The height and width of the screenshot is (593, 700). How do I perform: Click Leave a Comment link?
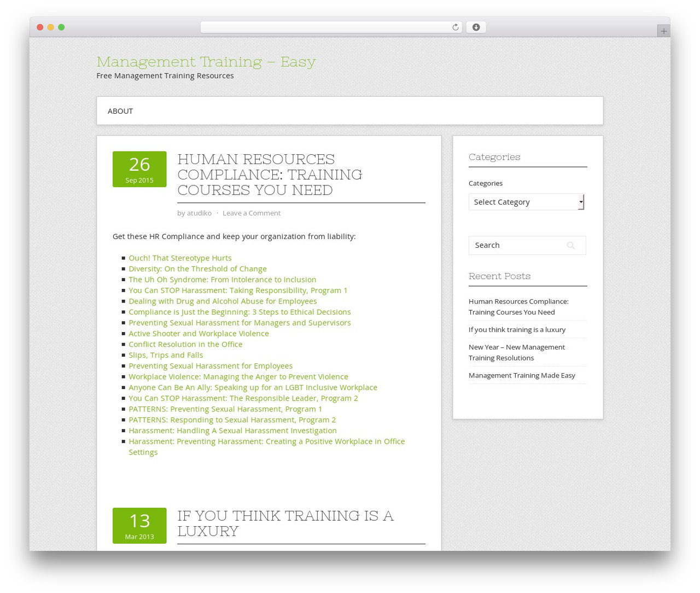point(252,213)
